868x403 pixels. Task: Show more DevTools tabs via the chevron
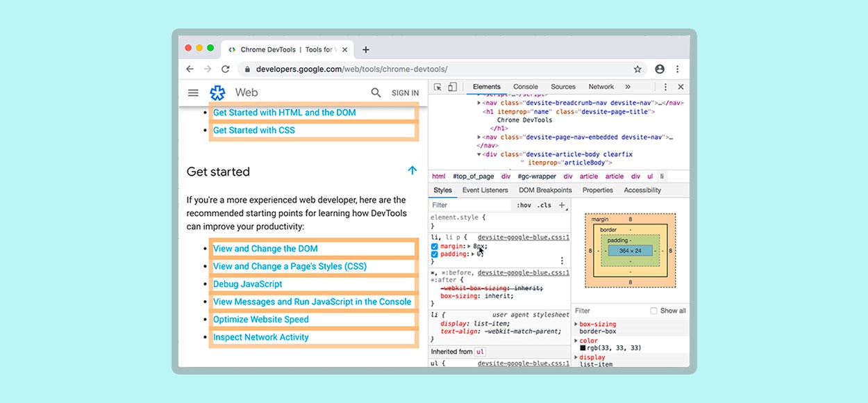click(x=628, y=87)
